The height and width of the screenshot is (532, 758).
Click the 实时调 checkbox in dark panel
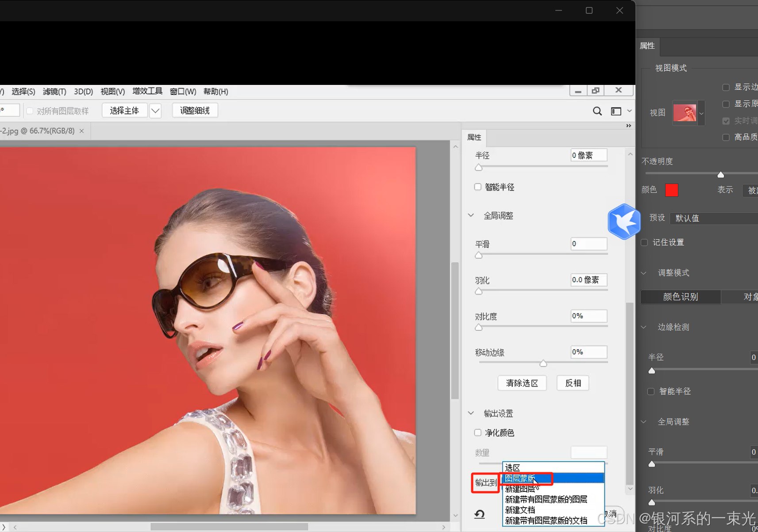click(x=726, y=121)
